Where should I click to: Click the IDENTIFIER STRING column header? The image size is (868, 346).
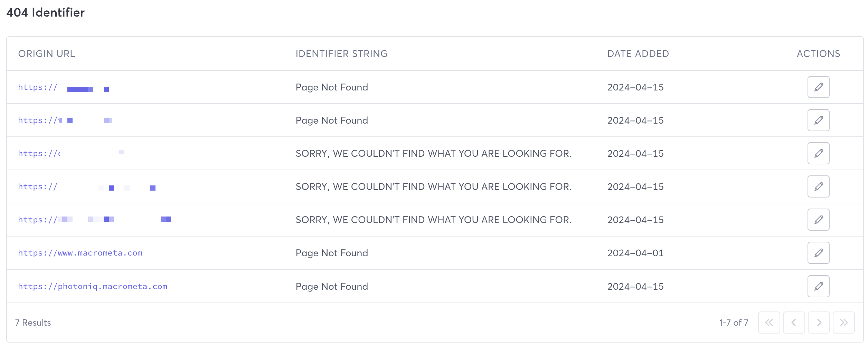pos(341,54)
